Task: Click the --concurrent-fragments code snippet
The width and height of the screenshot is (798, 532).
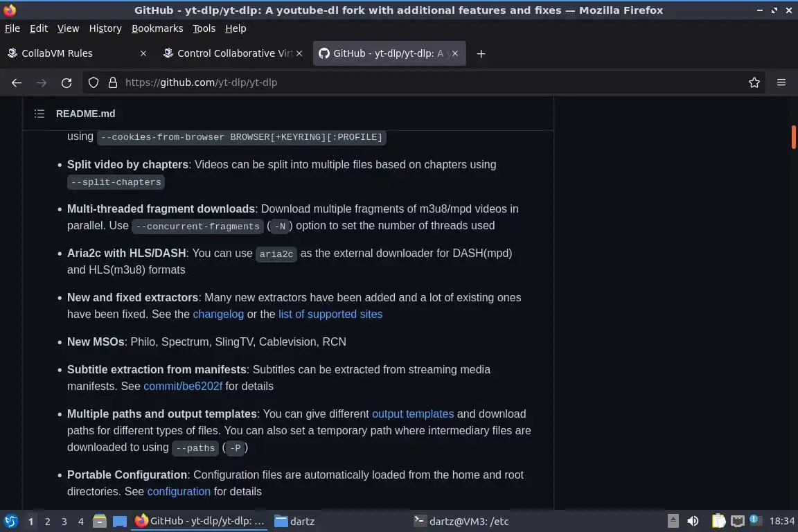Action: (x=198, y=227)
